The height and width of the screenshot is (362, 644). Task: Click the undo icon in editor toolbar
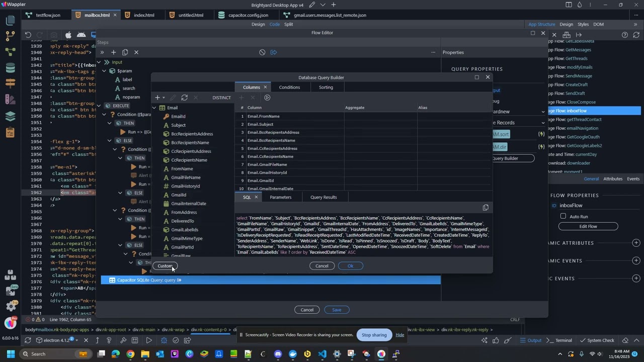[28, 35]
